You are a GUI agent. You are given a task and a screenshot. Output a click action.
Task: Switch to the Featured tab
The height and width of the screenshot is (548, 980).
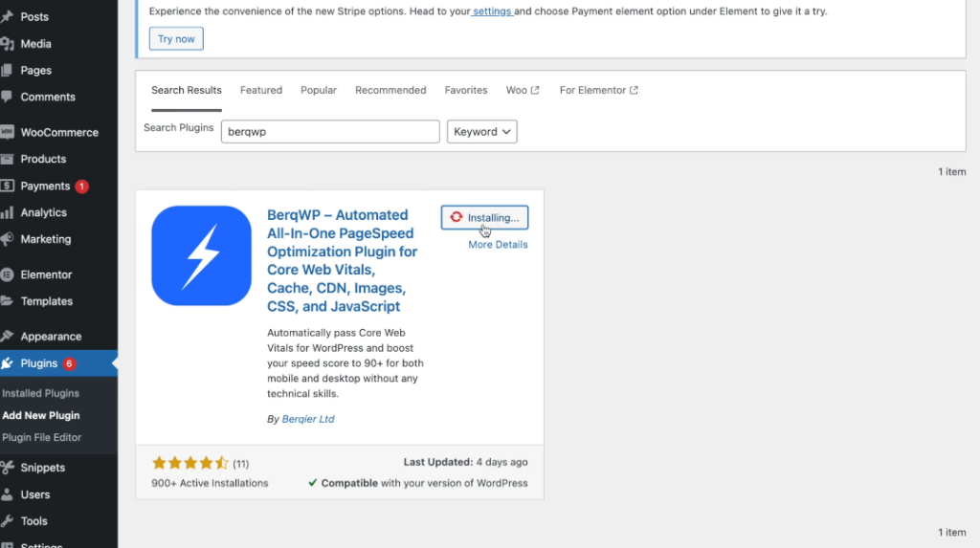point(260,90)
